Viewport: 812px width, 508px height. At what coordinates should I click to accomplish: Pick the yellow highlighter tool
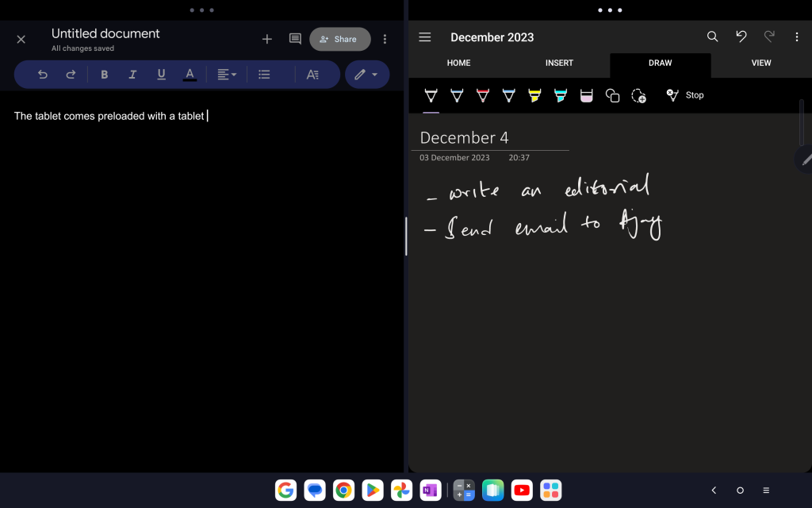click(x=534, y=95)
